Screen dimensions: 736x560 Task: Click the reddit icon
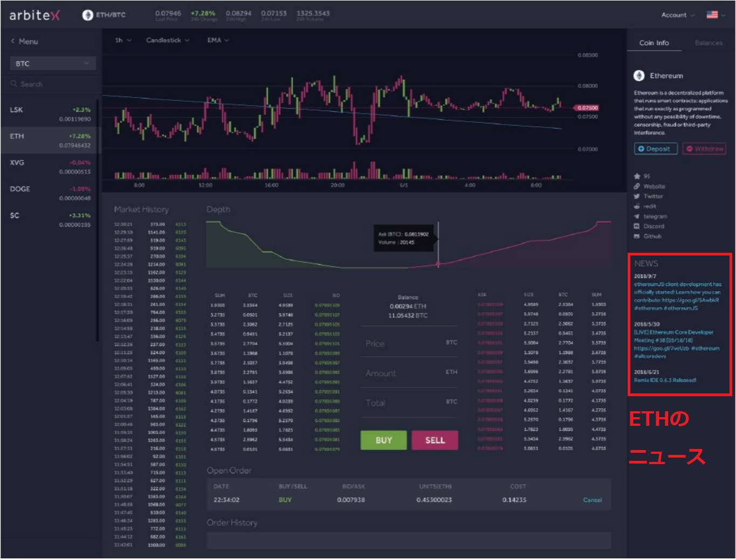[637, 206]
